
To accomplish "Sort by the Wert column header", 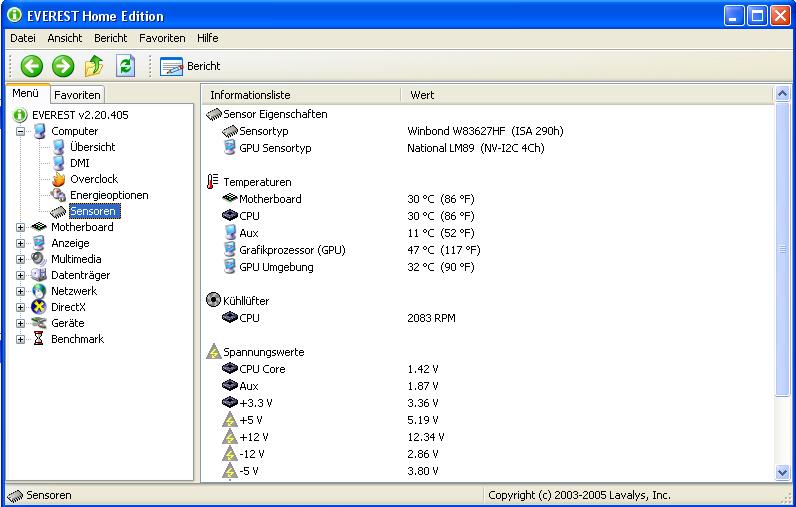I will [x=585, y=95].
